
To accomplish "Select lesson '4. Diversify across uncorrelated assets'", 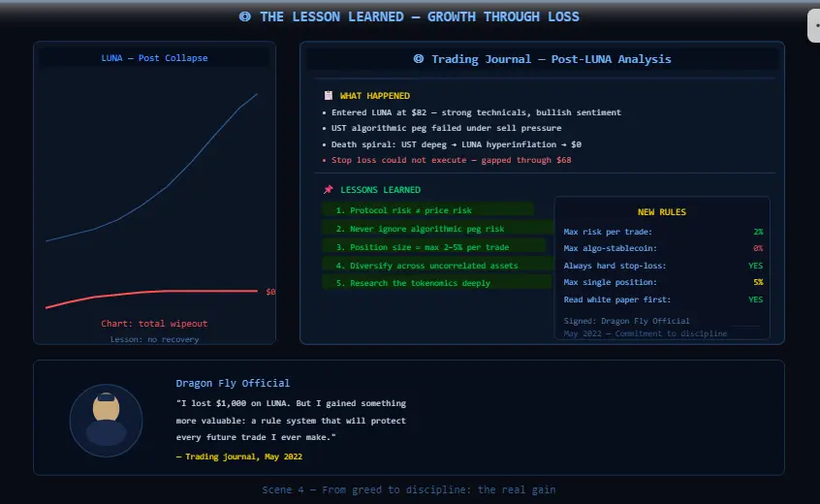I will [437, 265].
